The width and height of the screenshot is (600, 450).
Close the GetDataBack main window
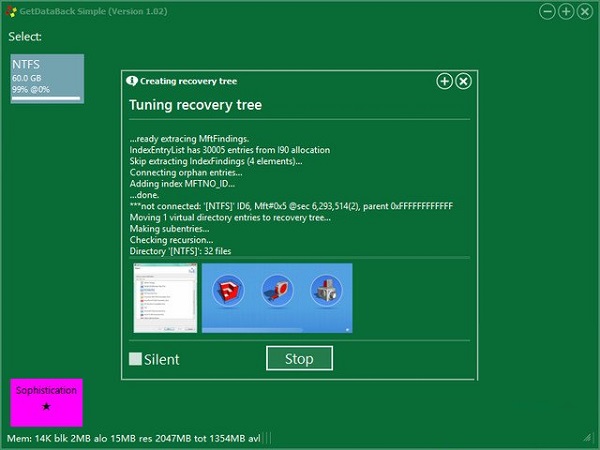click(585, 11)
